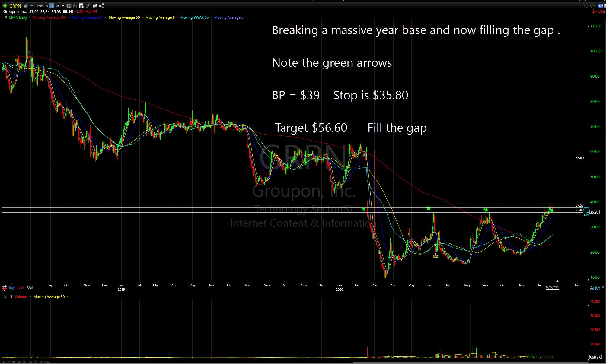Click the 37.57 horizontal line label
Image resolution: width=606 pixels, height=364 pixels.
tap(579, 205)
